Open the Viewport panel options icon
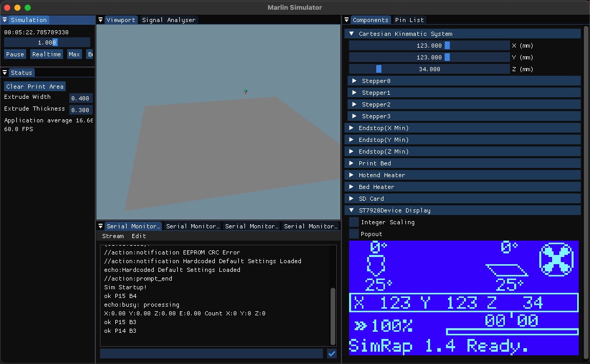590x364 pixels. (x=100, y=19)
